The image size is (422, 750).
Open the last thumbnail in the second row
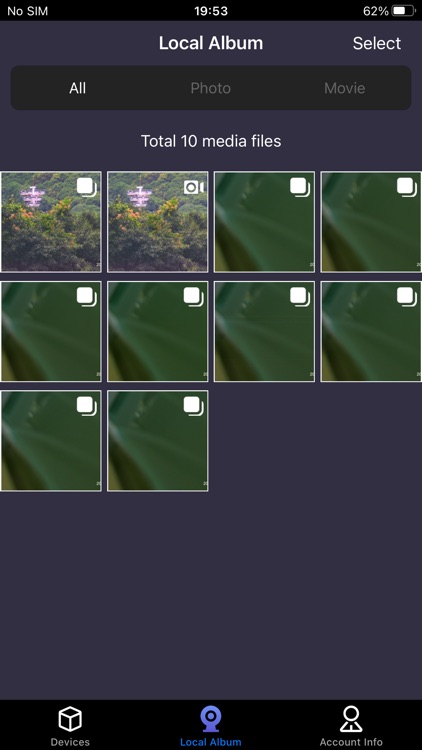[371, 331]
